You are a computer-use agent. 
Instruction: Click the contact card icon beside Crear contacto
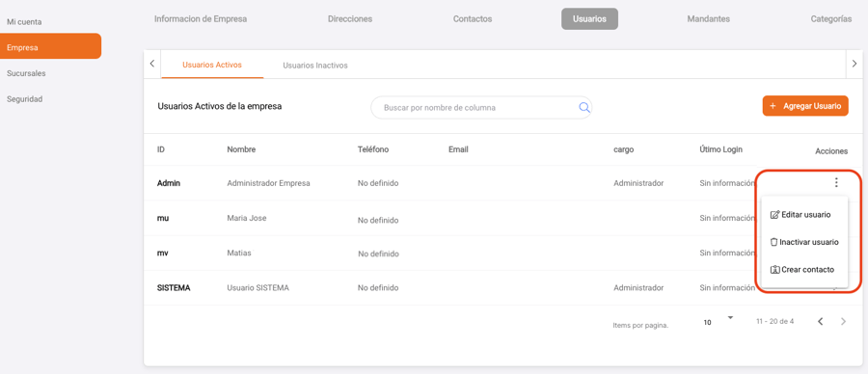[775, 270]
